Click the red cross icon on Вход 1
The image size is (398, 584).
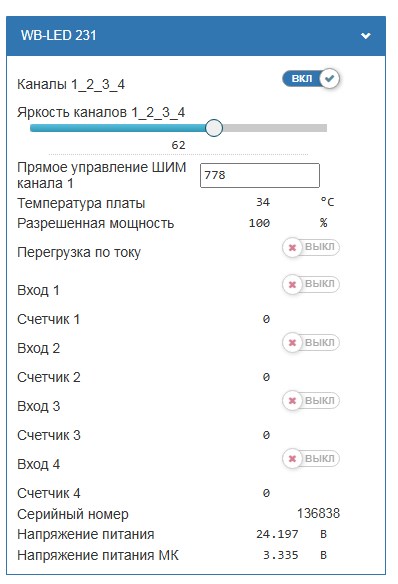tap(293, 285)
